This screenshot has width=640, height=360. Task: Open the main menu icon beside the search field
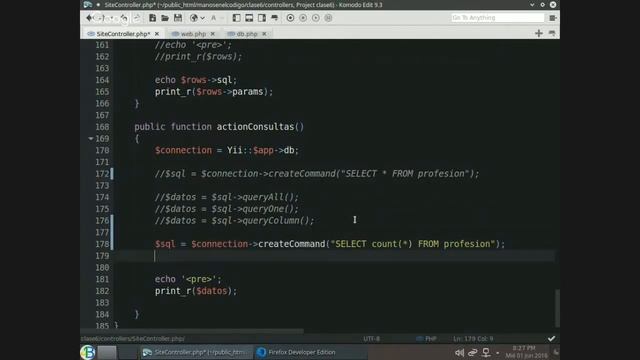tap(553, 18)
